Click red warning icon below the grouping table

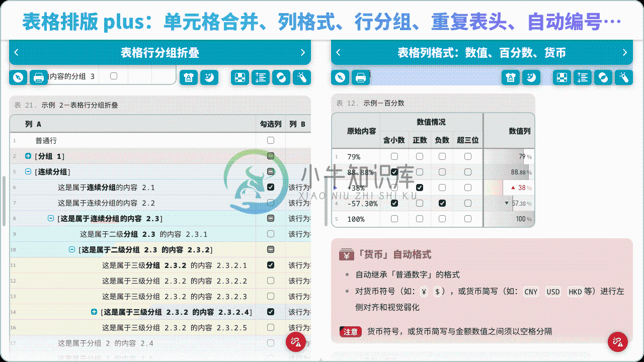click(x=296, y=342)
